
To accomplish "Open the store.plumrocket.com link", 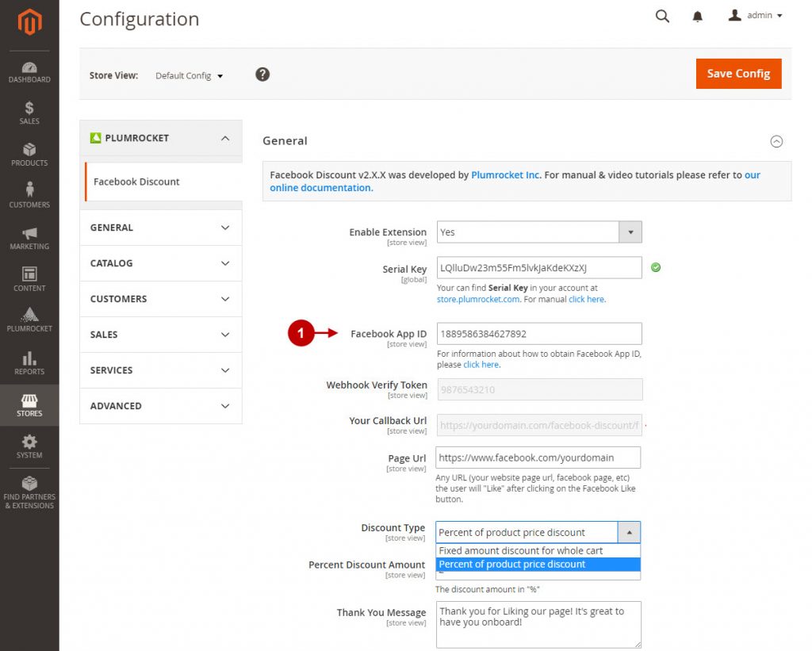I will coord(478,300).
